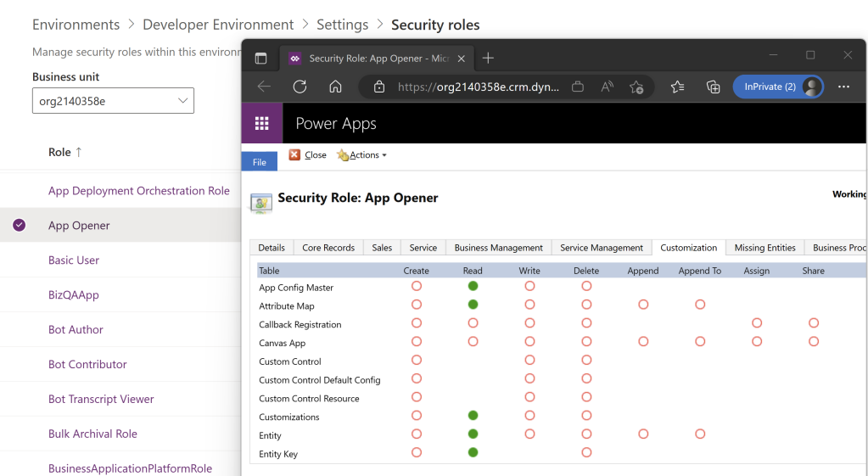Expand the Business unit dropdown
Screen dimensions: 868x476
(x=113, y=101)
